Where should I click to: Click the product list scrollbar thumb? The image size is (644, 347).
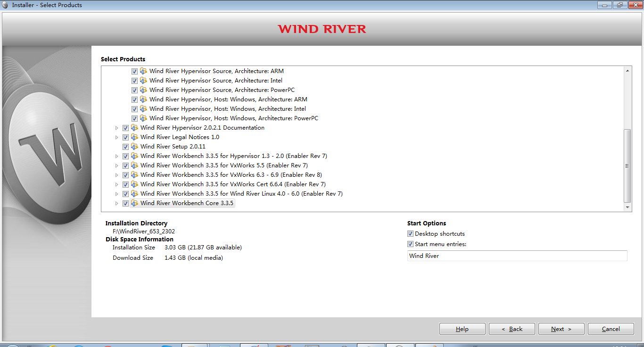627,165
